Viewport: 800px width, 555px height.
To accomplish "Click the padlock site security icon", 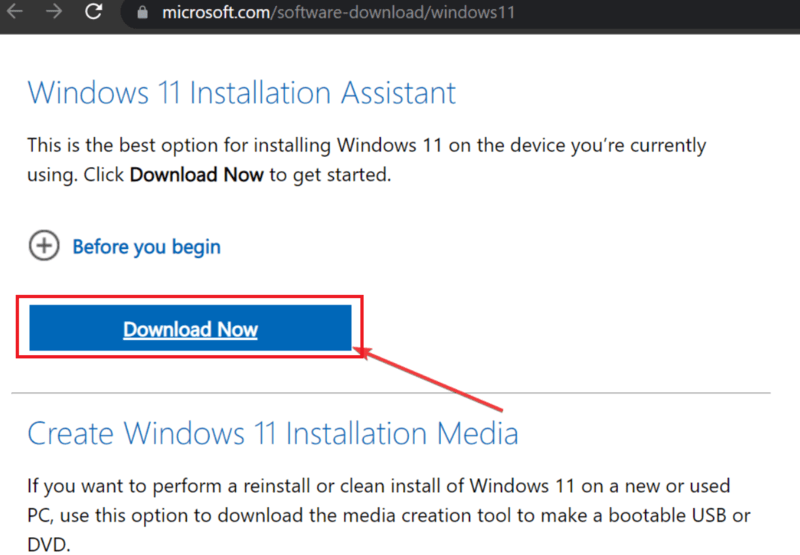I will click(141, 14).
